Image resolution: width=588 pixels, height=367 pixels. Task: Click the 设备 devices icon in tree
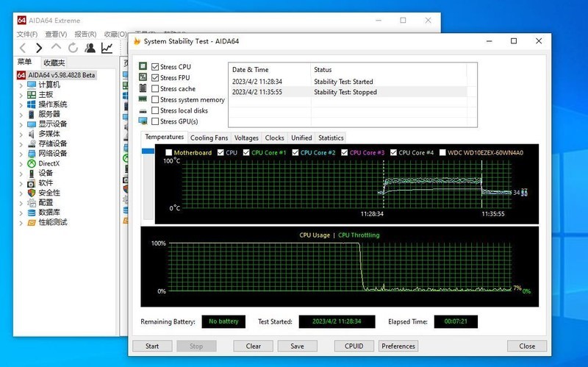[x=32, y=174]
